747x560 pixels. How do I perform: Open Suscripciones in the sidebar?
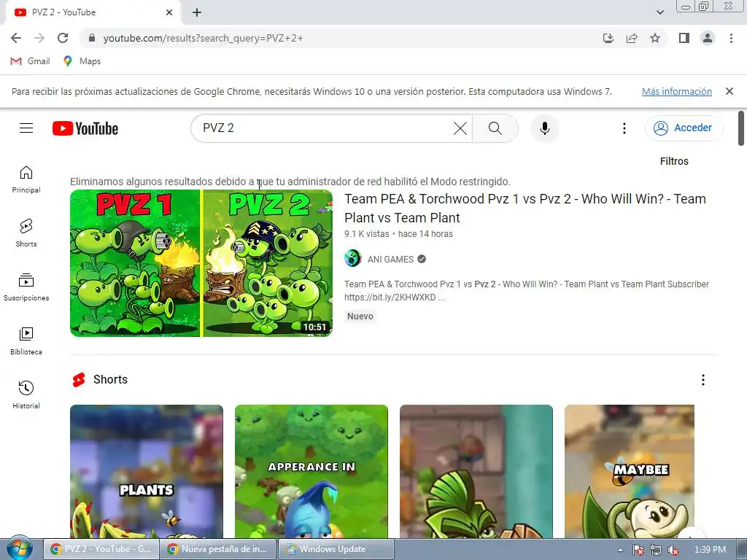click(26, 287)
